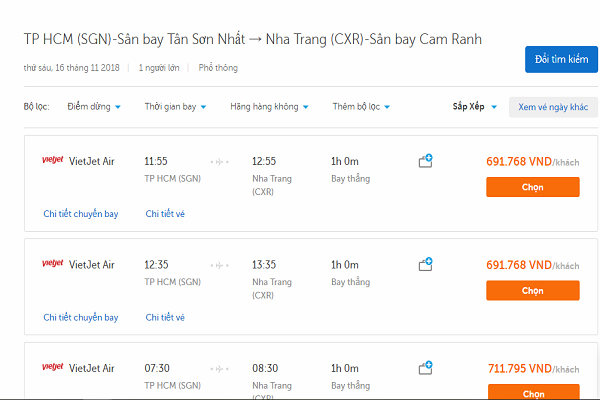Click the 691.768 VND price of 12:35 flight
Screen dimensions: 600x400
coord(519,265)
